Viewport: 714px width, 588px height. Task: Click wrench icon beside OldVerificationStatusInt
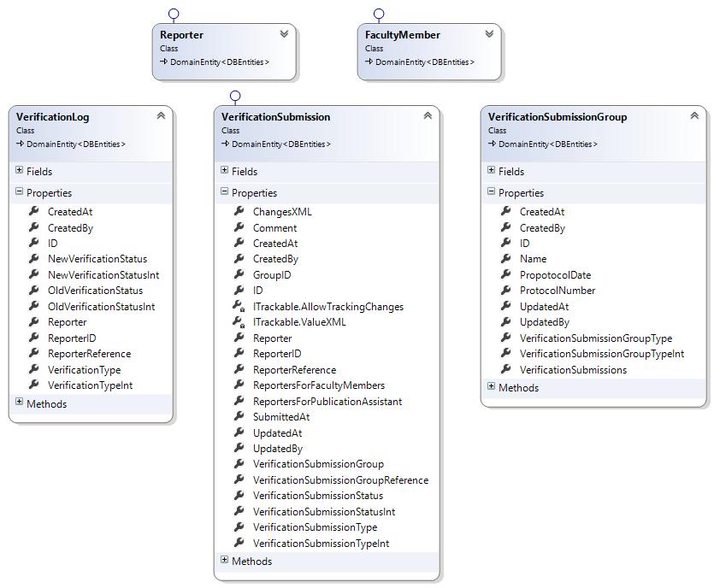(34, 306)
